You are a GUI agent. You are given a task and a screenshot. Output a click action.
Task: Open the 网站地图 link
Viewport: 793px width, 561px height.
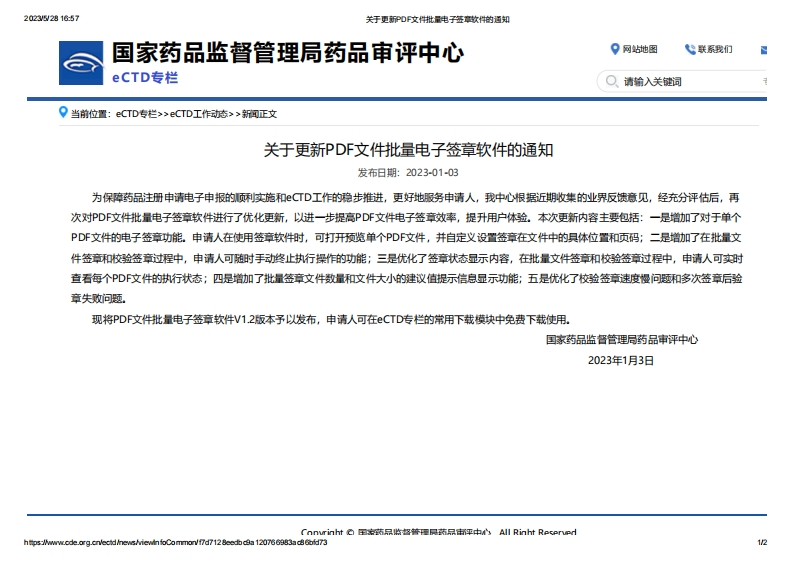640,49
